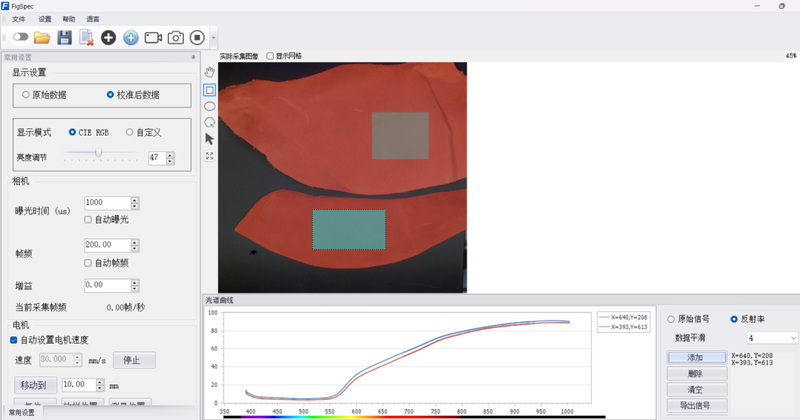This screenshot has height=420, width=800.
Task: Select the hand pan tool
Action: (x=209, y=73)
